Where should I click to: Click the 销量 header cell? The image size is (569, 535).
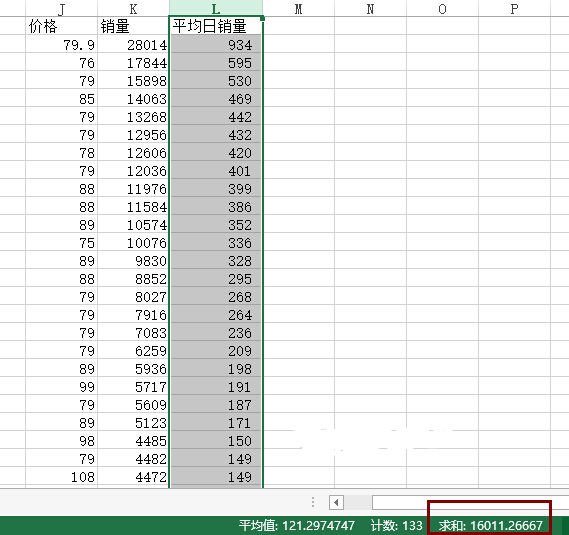tap(133, 26)
